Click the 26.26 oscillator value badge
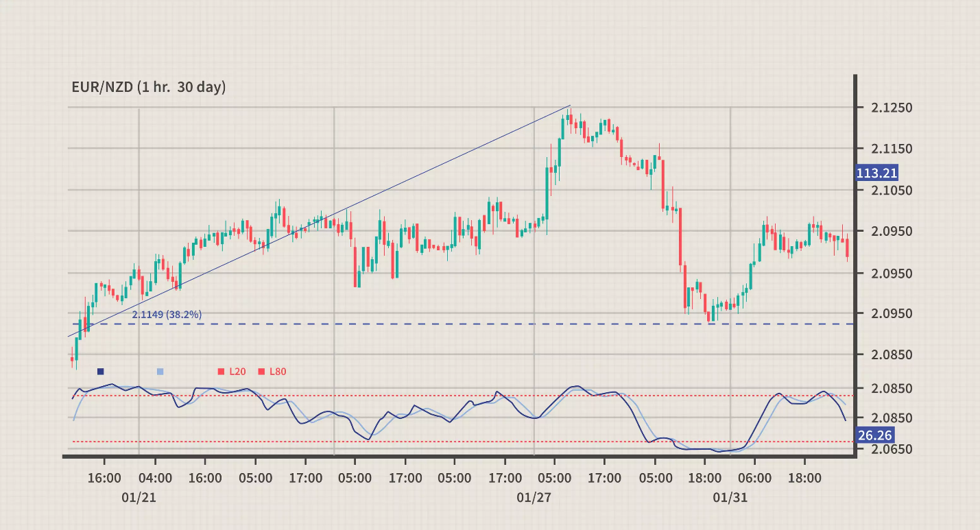This screenshot has height=530, width=980. coord(874,435)
